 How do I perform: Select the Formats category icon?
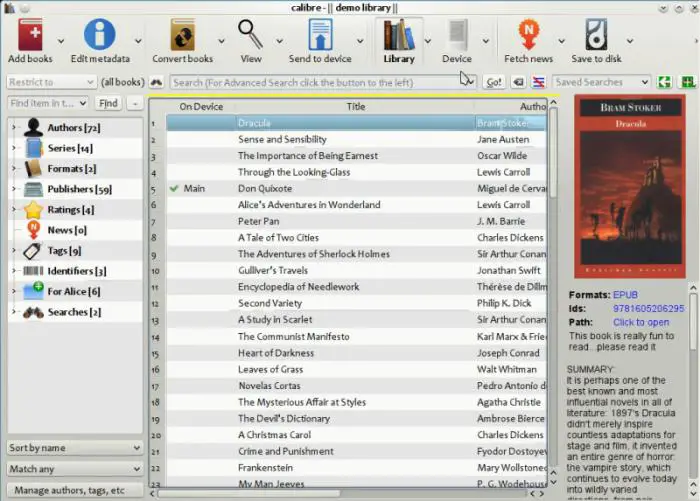33,168
